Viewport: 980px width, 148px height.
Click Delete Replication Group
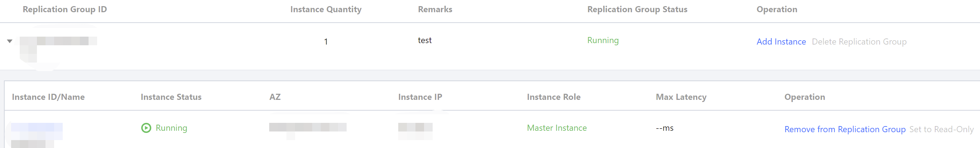[x=859, y=42]
